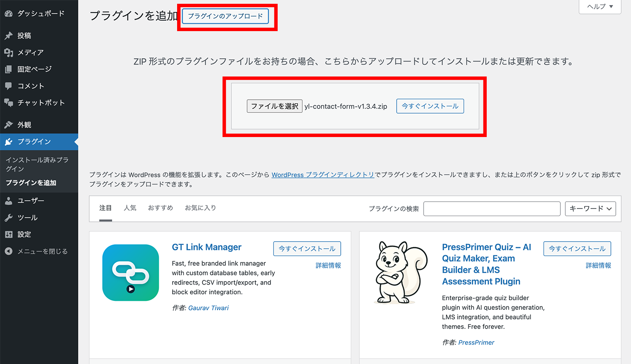Click the Appearance (外観) paintbrush icon
This screenshot has height=364, width=631.
coord(8,125)
